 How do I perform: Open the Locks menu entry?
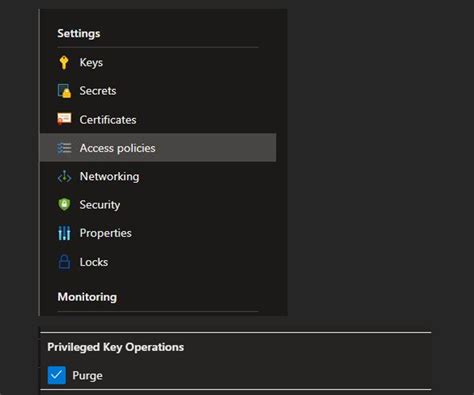pos(158,262)
